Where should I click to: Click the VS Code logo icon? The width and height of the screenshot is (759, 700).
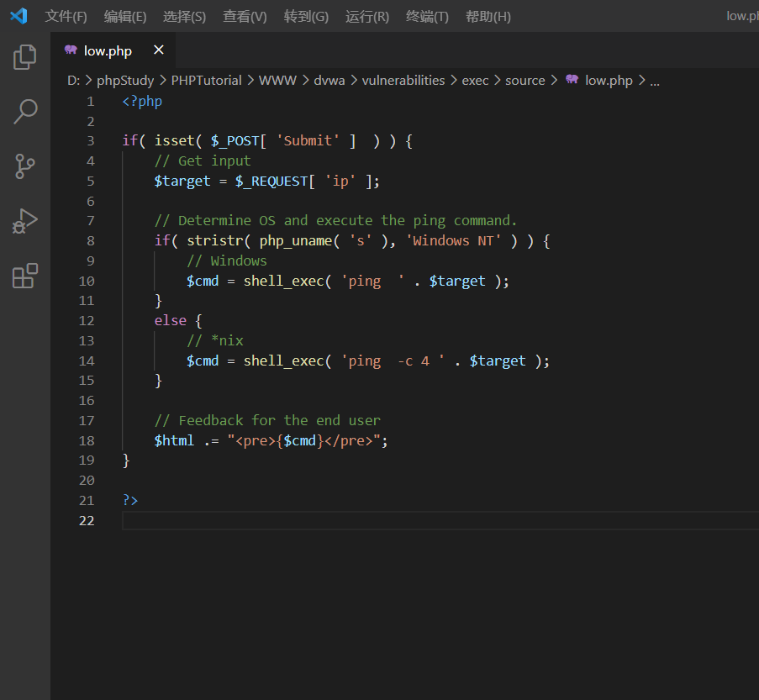(x=18, y=16)
